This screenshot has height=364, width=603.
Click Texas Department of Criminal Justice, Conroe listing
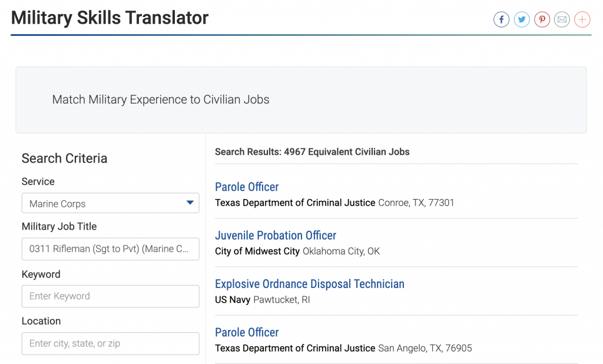295,203
